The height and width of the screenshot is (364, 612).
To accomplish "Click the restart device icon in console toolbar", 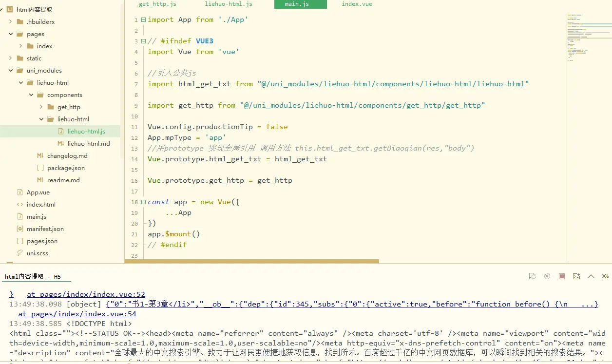I will click(533, 276).
